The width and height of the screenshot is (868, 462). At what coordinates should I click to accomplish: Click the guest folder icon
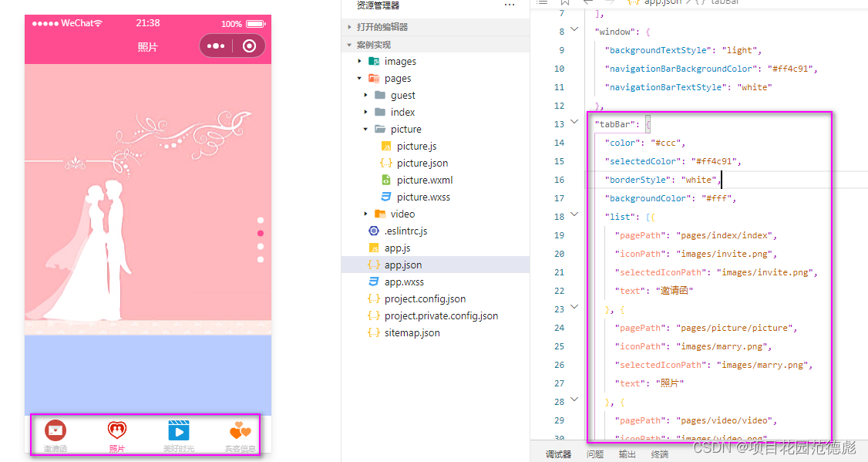[380, 95]
